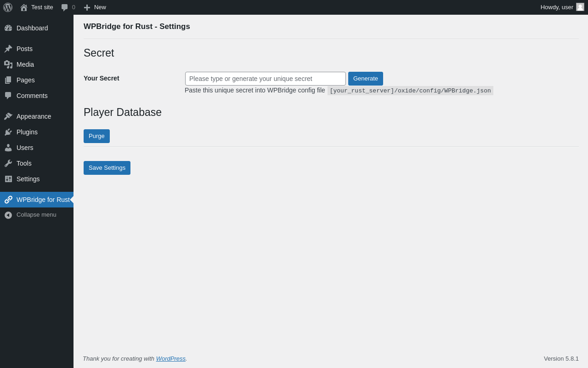Click the Appearance paintbrush icon
The image size is (588, 368).
8,116
